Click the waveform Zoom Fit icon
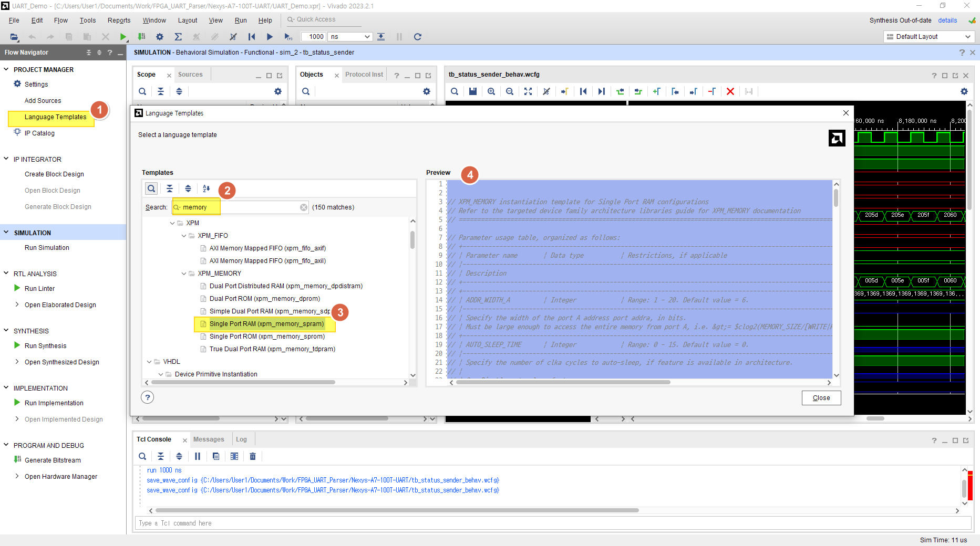The height and width of the screenshot is (546, 980). coord(528,91)
